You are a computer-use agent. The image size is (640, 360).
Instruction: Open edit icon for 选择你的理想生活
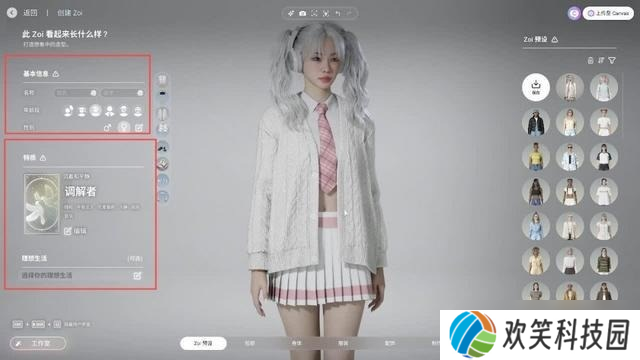138,276
